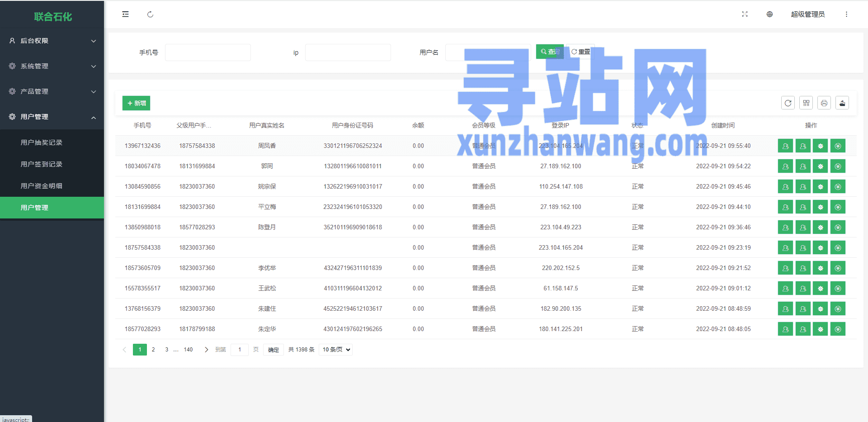868x422 pixels.
Task: Open gear icon in 朱定华 row
Action: (x=821, y=329)
